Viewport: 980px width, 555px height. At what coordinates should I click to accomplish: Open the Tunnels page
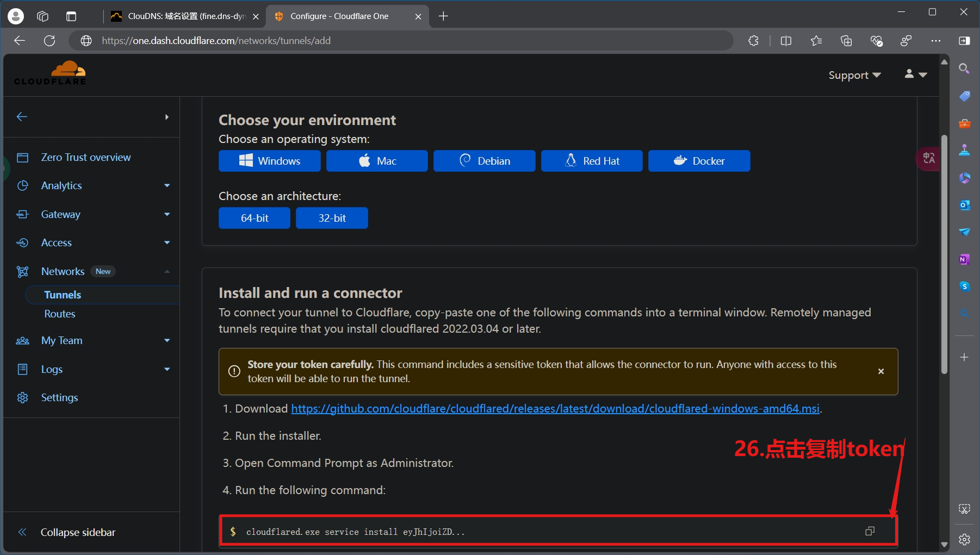[63, 295]
